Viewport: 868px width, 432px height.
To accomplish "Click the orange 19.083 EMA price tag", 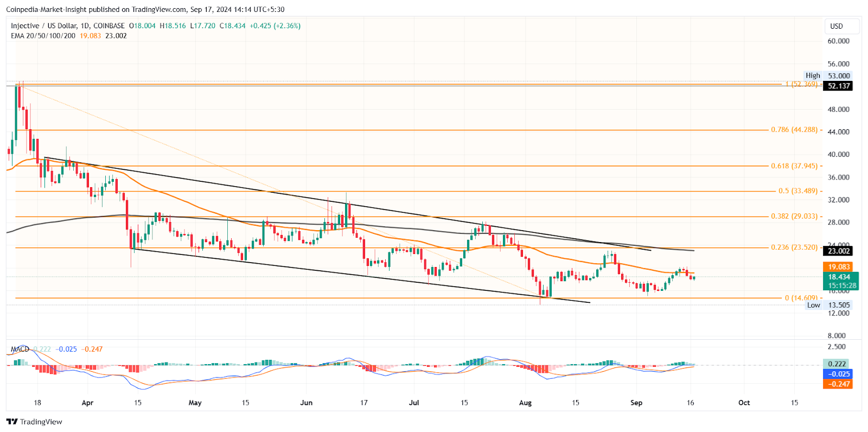I will 838,266.
